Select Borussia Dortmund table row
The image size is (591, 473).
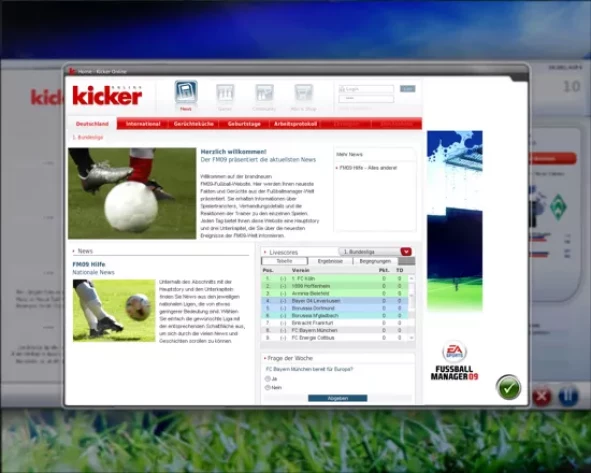click(335, 308)
